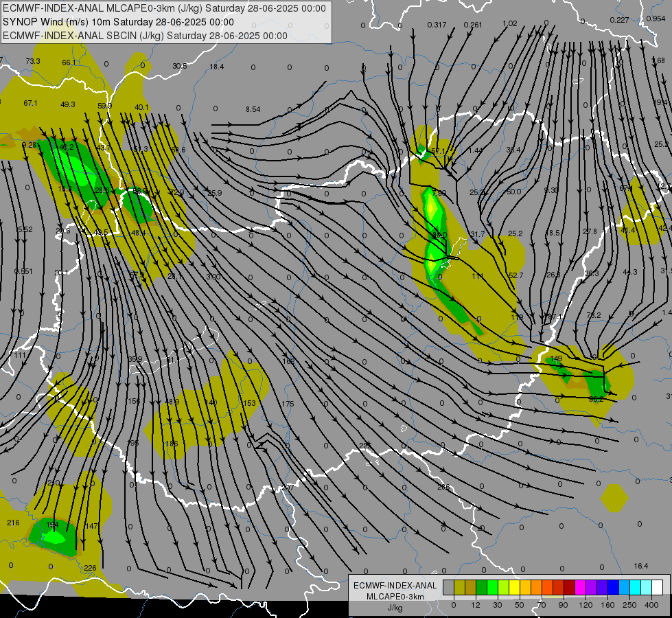This screenshot has height=618, width=672.
Task: Click the legend scale label 50
Action: click(519, 605)
